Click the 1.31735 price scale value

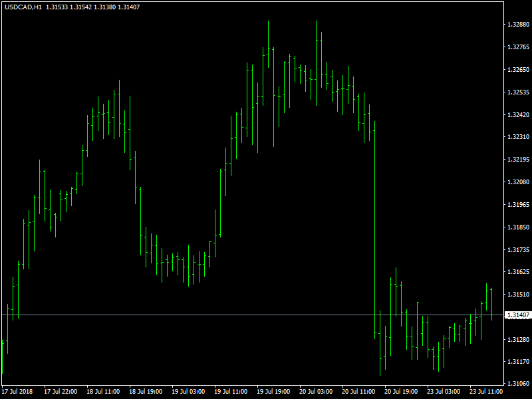[518, 250]
